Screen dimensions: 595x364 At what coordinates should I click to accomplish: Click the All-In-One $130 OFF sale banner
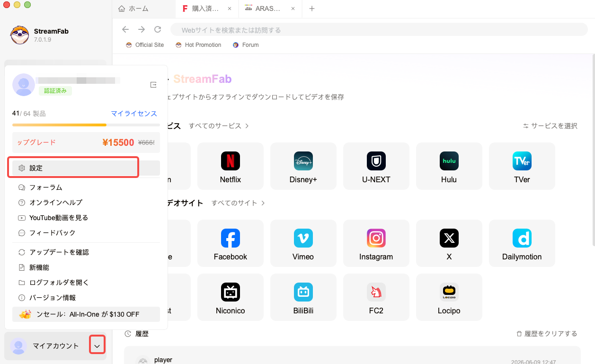(86, 314)
